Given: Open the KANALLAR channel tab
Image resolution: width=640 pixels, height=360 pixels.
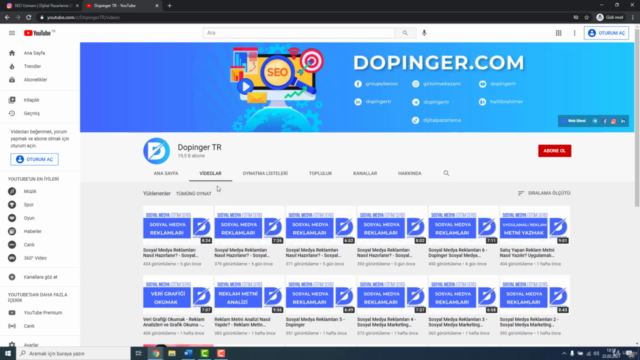Looking at the screenshot, I should coord(365,173).
